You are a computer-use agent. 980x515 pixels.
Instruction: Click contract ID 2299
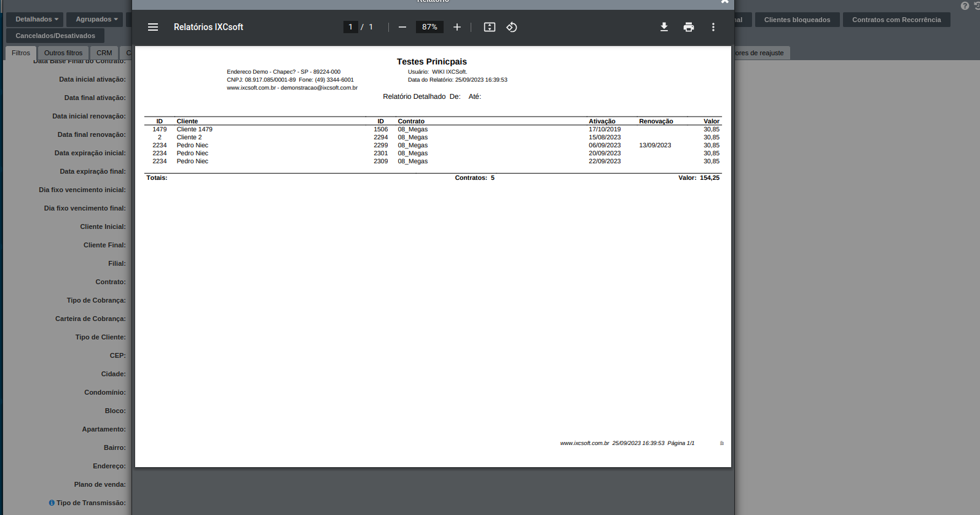(x=381, y=145)
